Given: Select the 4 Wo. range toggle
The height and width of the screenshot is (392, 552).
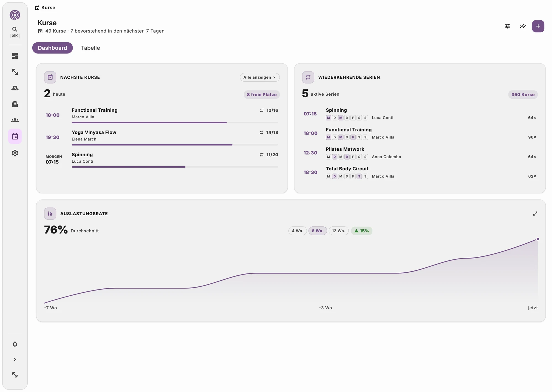Looking at the screenshot, I should click(298, 231).
